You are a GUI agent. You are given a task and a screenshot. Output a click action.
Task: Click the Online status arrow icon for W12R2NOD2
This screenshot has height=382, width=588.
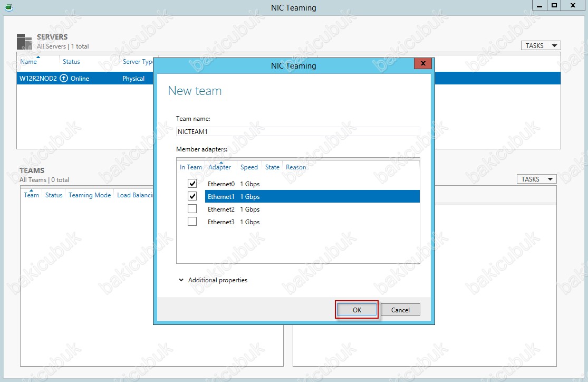pos(64,78)
